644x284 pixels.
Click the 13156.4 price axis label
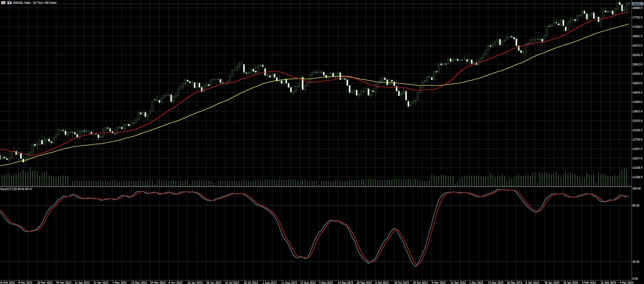[637, 130]
